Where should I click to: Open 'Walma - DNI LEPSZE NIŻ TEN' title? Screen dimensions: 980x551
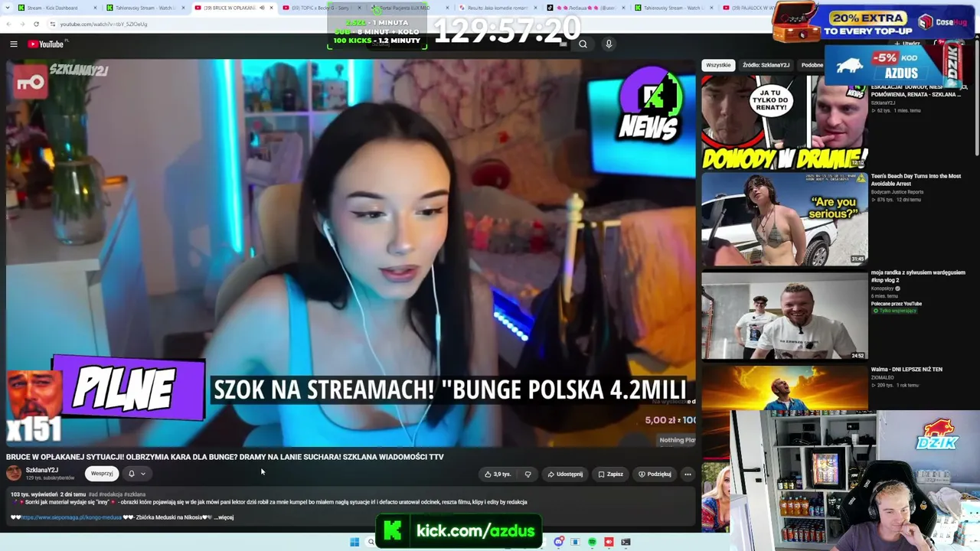pyautogui.click(x=906, y=370)
